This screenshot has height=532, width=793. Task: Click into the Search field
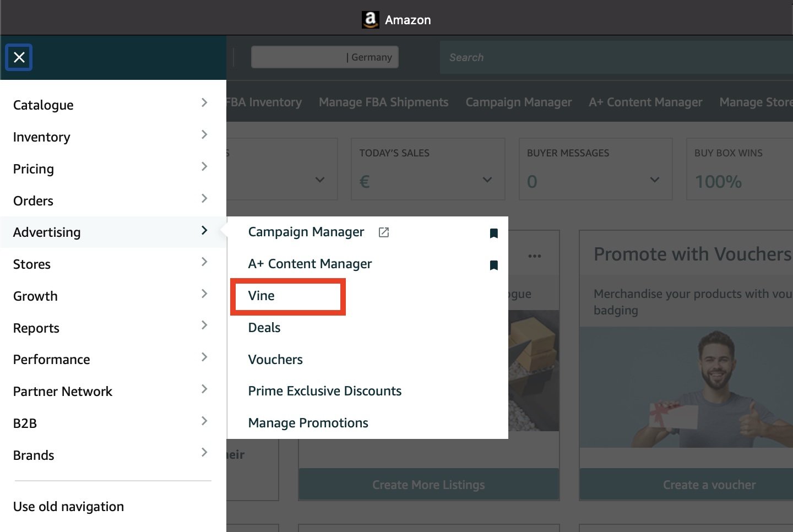tap(616, 57)
